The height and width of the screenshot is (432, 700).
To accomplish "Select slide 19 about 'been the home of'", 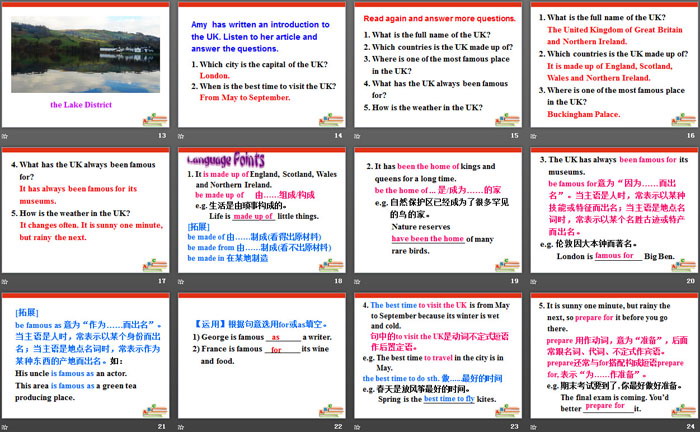I will 435,210.
